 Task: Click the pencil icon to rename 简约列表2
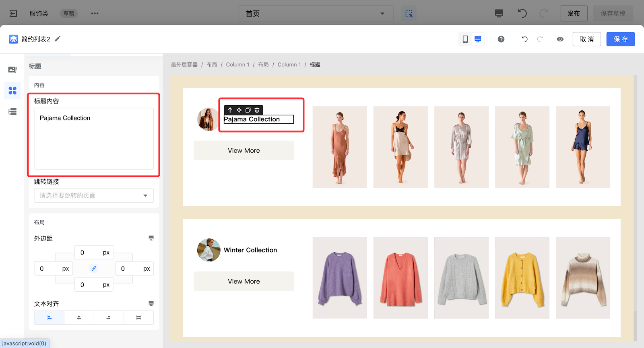(58, 39)
